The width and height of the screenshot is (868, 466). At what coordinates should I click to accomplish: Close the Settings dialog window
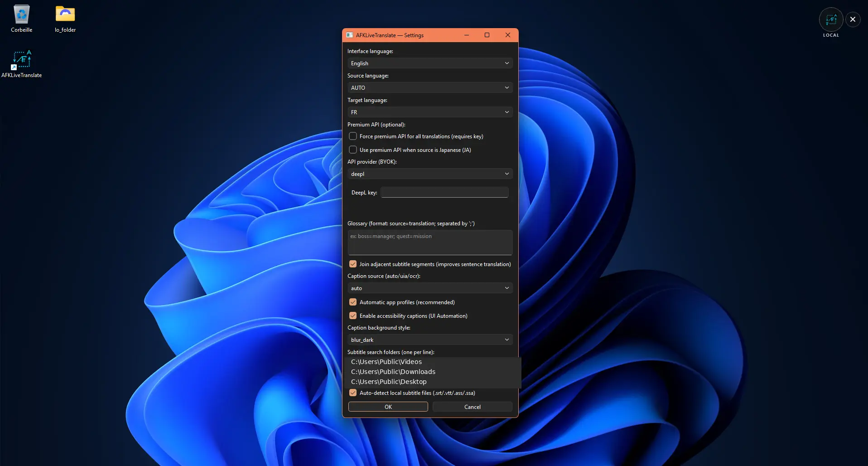coord(508,35)
